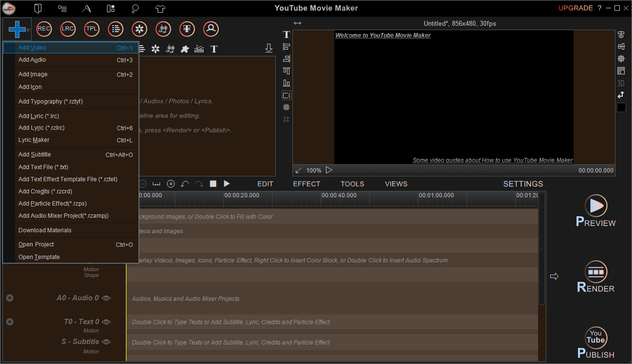
Task: Select the text T tool beside preview
Action: click(x=287, y=35)
